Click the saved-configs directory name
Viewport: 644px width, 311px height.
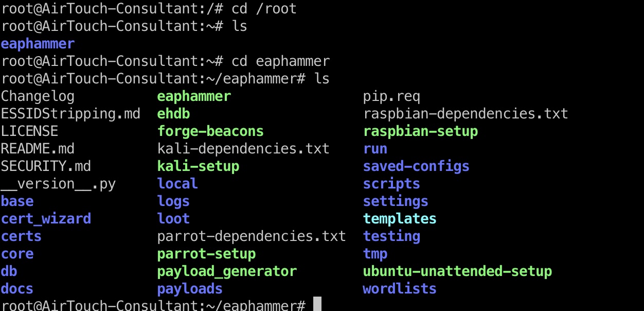[x=416, y=166]
